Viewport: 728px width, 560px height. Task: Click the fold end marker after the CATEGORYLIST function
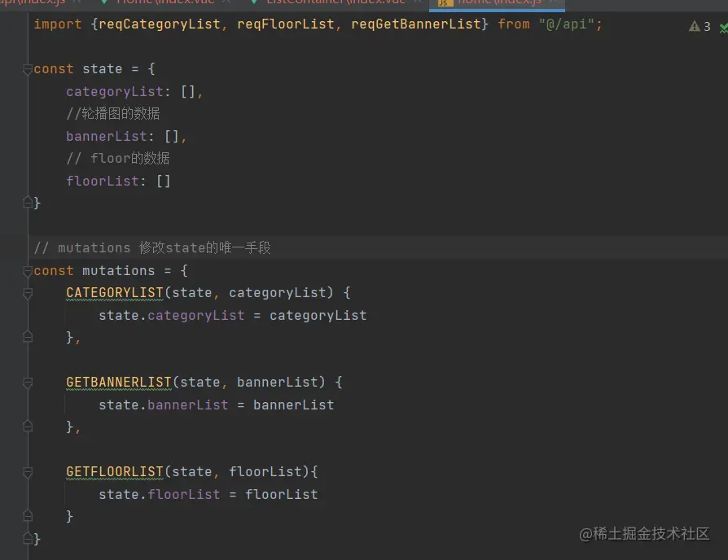tap(28, 337)
